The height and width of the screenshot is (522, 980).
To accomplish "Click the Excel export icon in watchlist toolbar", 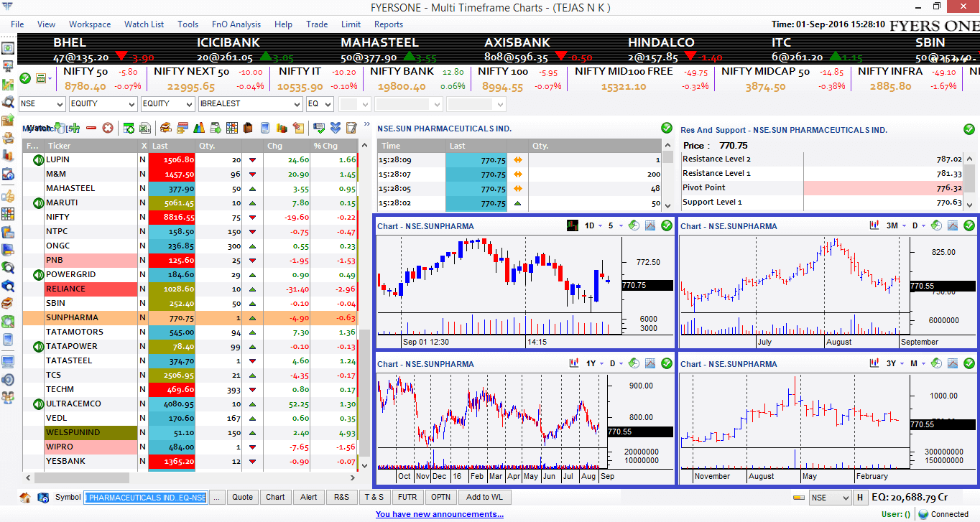I will (x=144, y=128).
